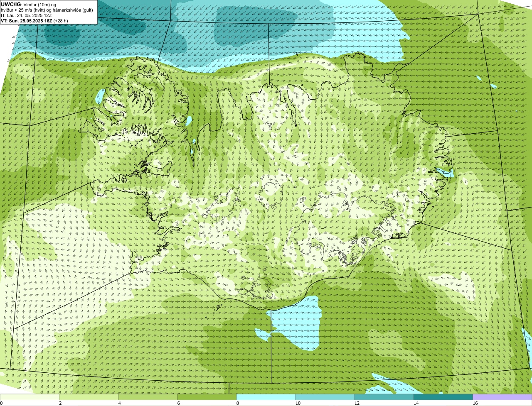Click the 2–4 legend color band
This screenshot has width=532, height=406.
(89, 397)
